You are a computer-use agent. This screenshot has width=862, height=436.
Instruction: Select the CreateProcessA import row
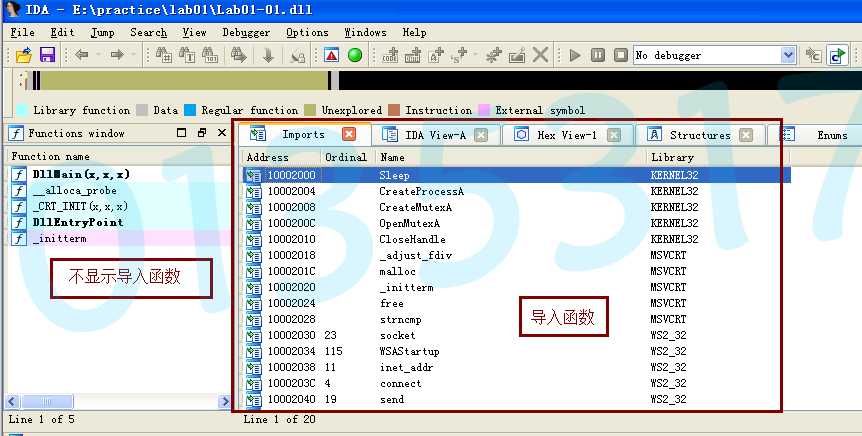517,191
